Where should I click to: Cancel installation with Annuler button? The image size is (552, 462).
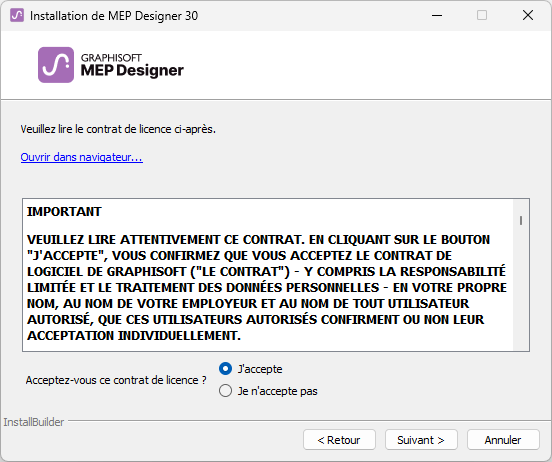coord(503,439)
